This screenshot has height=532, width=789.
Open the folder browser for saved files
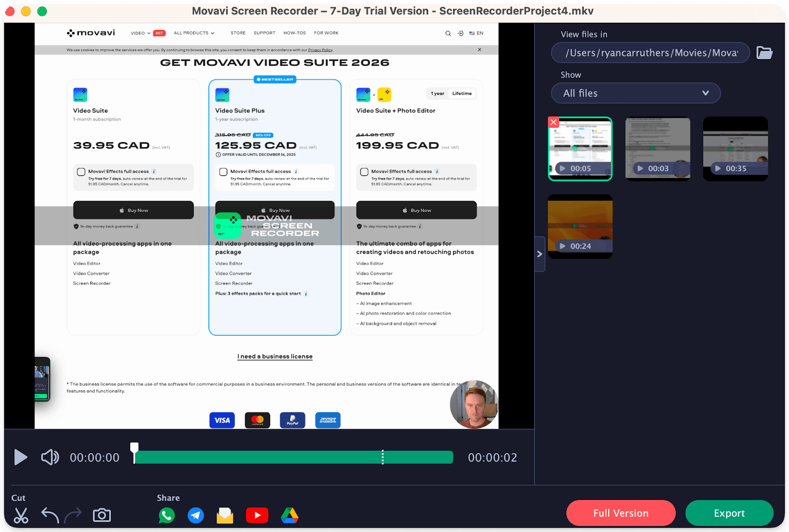coord(764,52)
